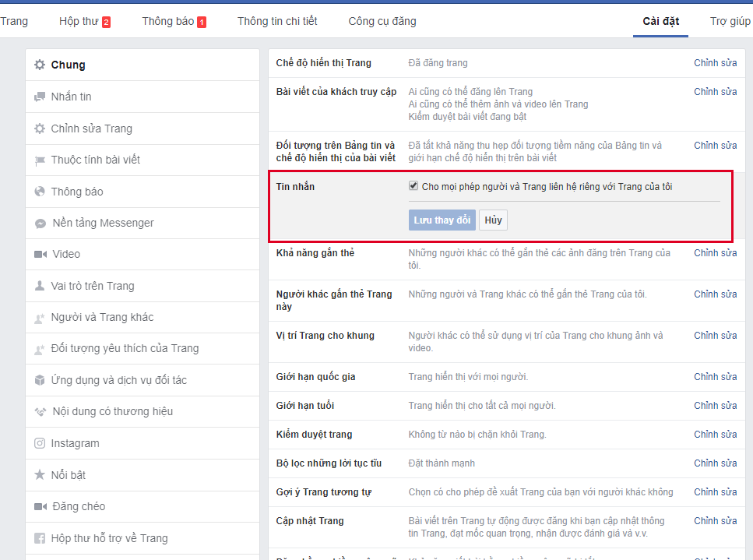
Task: Open Chỉnh sửa Trang section
Action: 143,129
